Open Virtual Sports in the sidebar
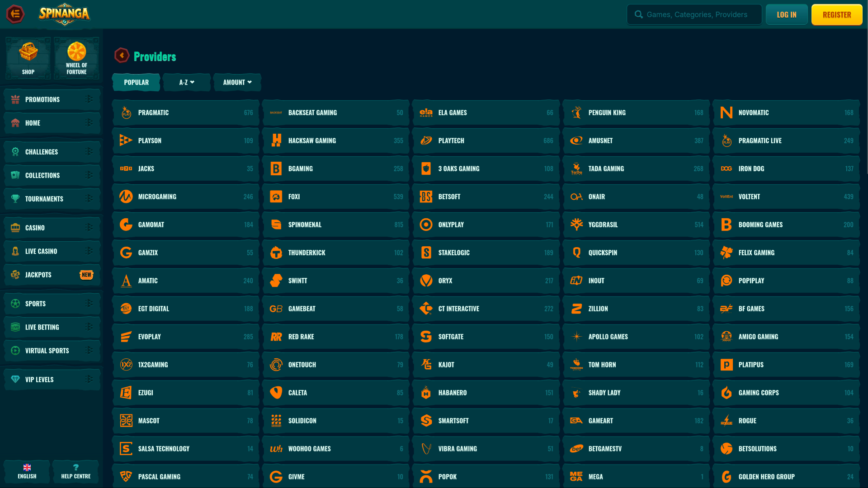Viewport: 868px width, 488px height. (52, 351)
